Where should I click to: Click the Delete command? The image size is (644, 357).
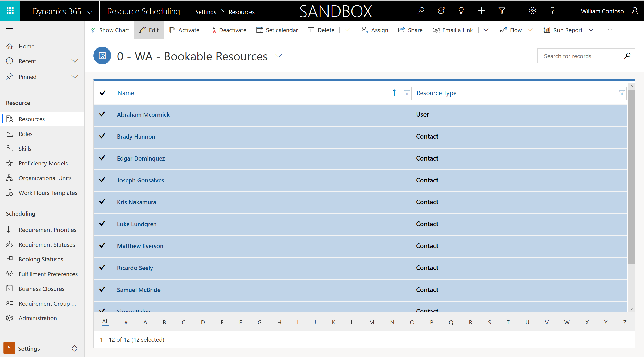(321, 30)
